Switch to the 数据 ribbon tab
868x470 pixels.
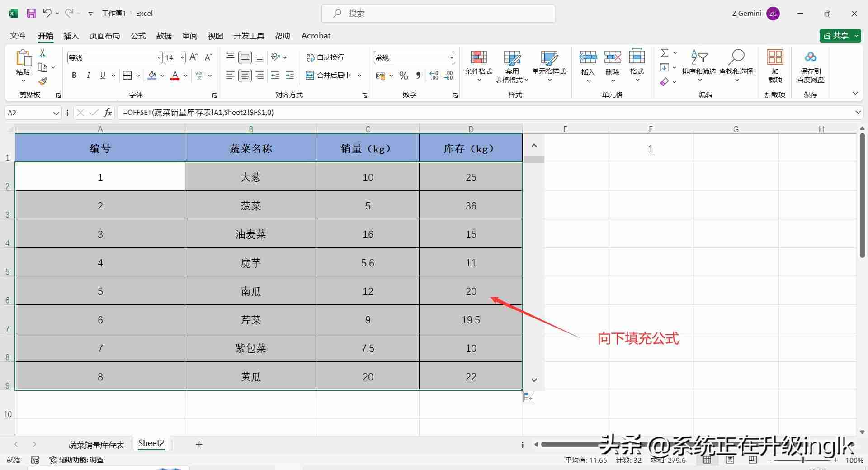[x=164, y=35]
